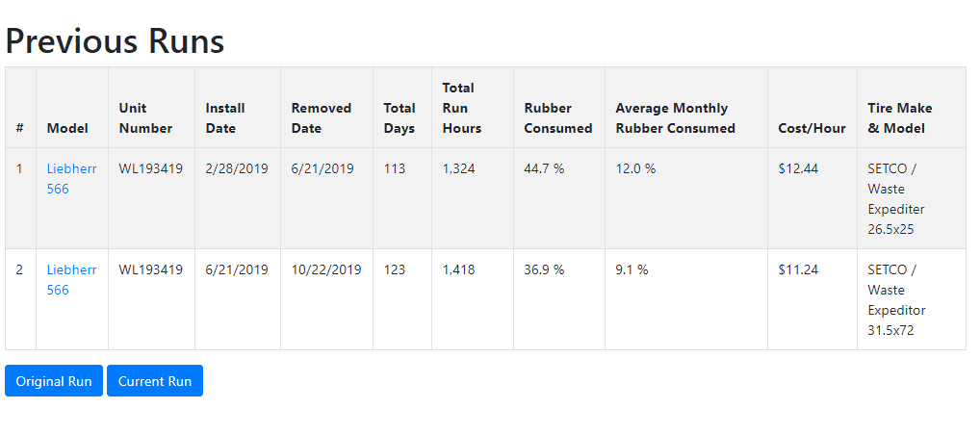Click the Current Run button

pos(155,381)
